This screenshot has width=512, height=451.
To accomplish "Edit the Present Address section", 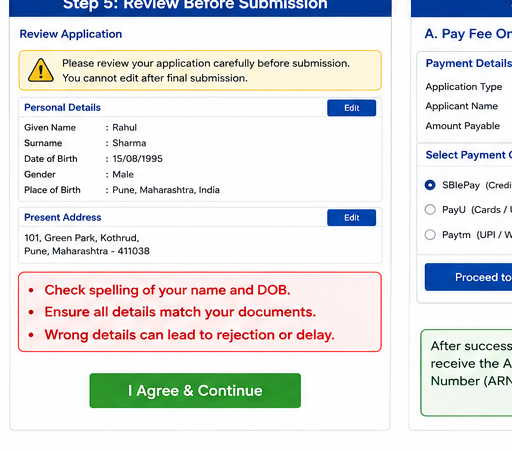I will point(351,218).
